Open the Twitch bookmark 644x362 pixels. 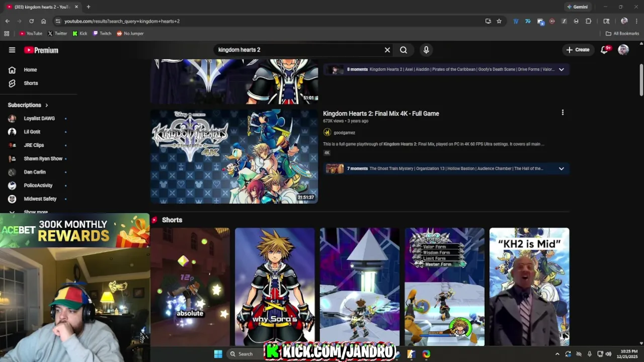click(102, 34)
